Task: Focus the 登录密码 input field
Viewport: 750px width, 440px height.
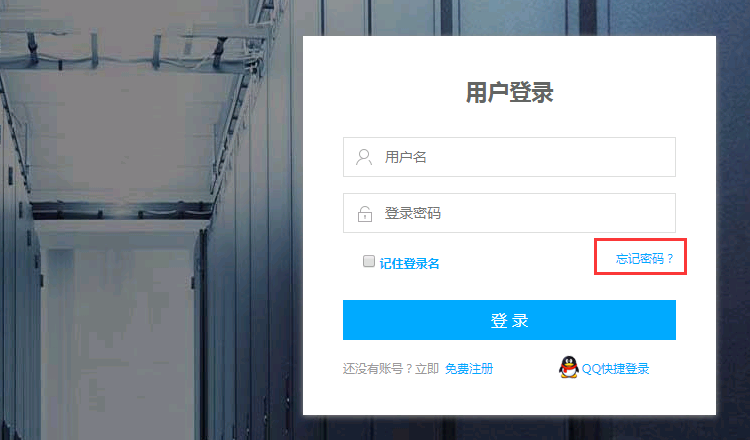Action: click(x=509, y=213)
